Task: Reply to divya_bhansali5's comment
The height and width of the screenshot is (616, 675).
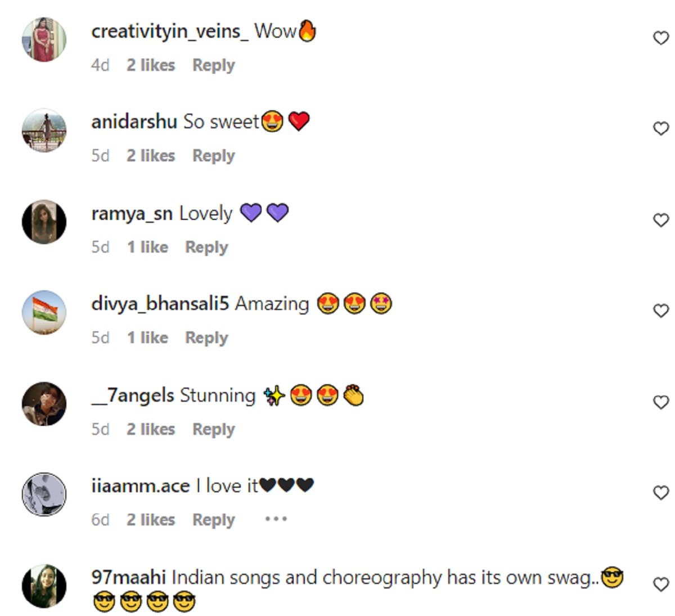Action: coord(206,338)
